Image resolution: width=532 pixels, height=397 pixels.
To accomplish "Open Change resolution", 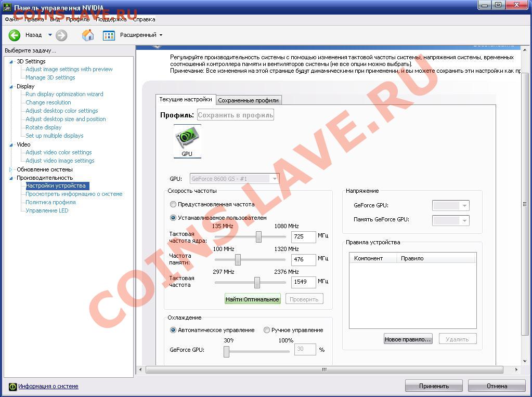I will (x=48, y=102).
